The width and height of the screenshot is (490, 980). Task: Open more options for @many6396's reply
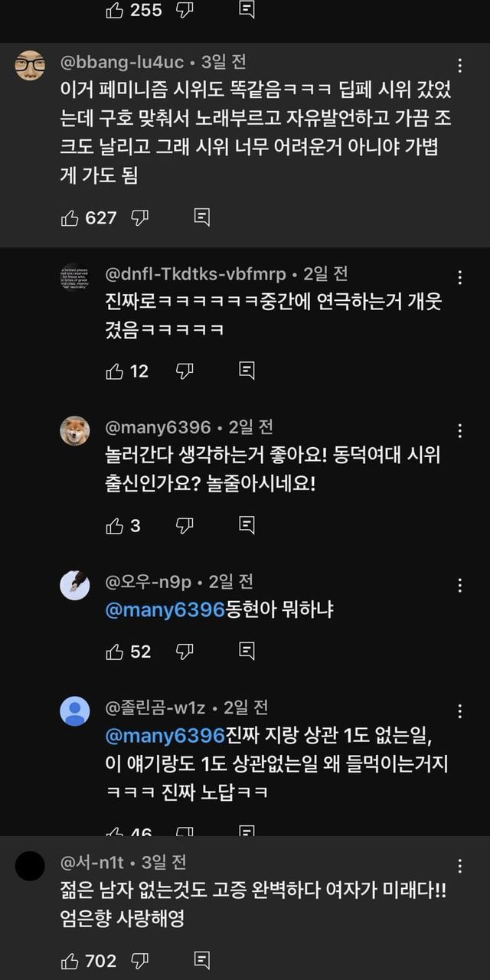point(459,430)
